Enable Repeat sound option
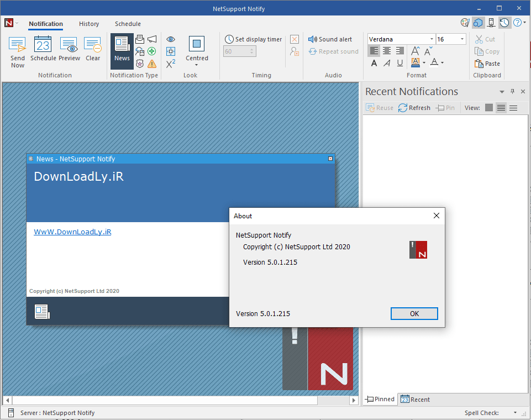Screen dimensions: 531x420 pos(334,51)
